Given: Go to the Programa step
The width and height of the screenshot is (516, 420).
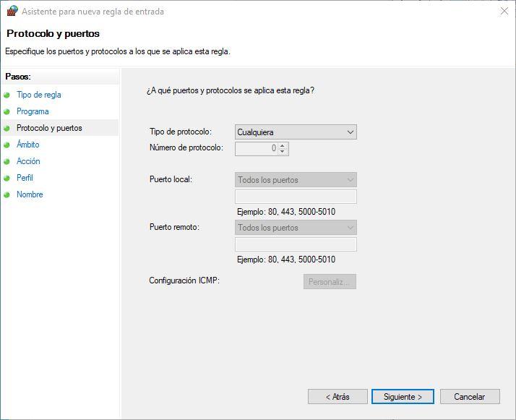Looking at the screenshot, I should point(33,111).
